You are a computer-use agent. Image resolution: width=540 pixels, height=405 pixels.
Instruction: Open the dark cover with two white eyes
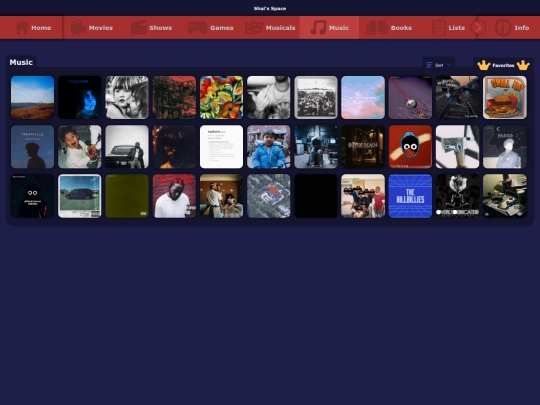tap(32, 196)
